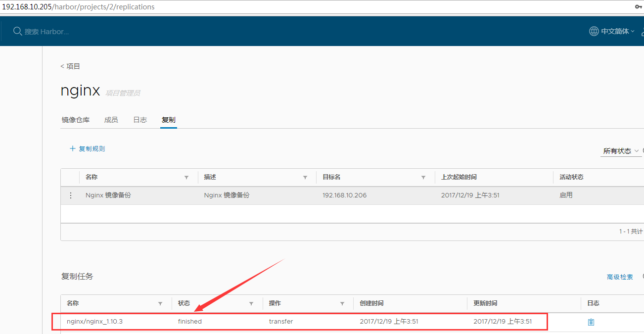This screenshot has height=334, width=644.
Task: Open filter for 操作 column
Action: 342,303
